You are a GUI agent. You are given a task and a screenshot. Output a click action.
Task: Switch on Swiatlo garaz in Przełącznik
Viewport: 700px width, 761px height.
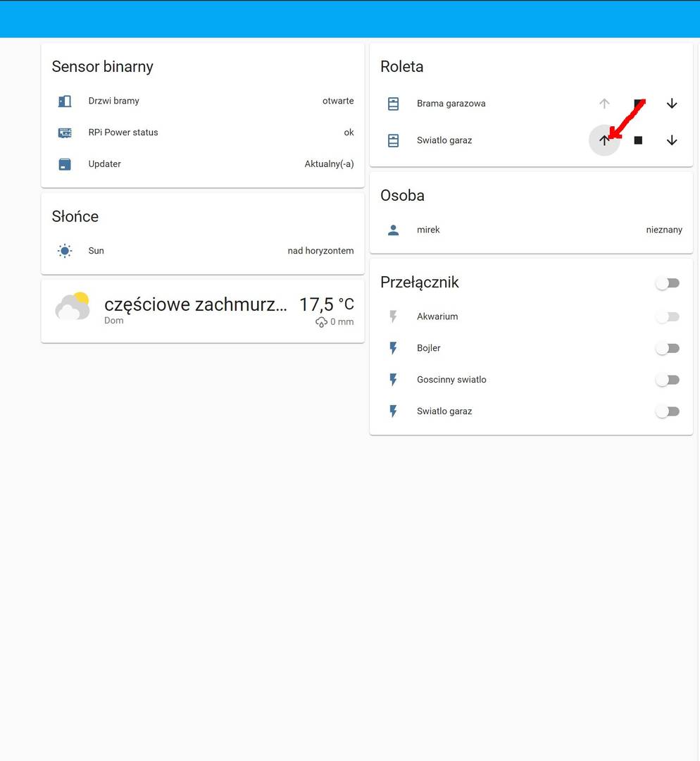(x=668, y=412)
